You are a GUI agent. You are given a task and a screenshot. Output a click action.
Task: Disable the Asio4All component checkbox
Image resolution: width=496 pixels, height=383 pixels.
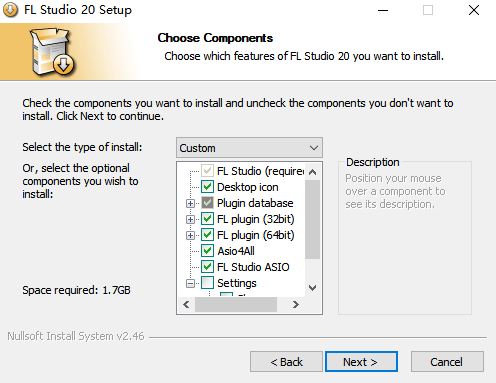point(207,251)
